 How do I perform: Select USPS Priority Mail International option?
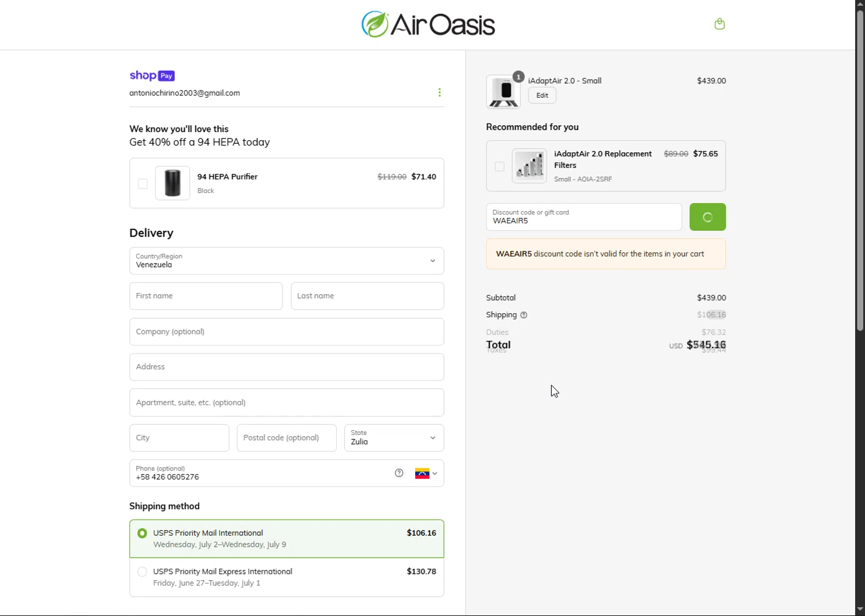(x=142, y=534)
